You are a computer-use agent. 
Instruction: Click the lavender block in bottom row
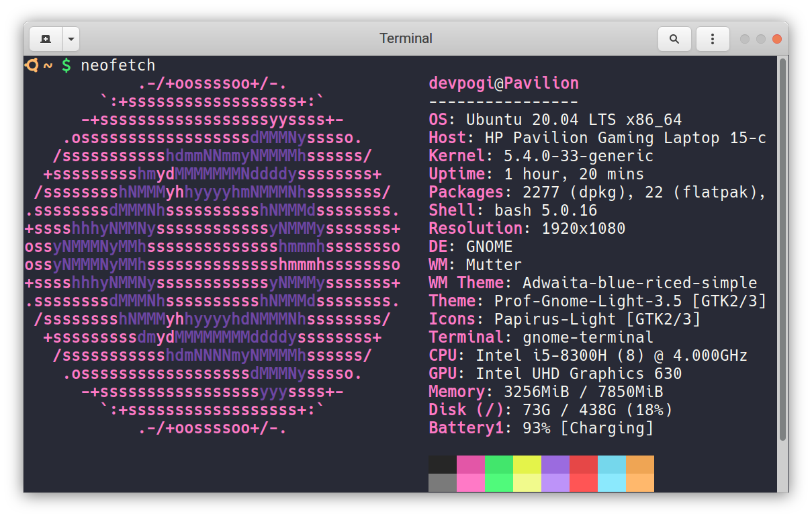tap(555, 482)
